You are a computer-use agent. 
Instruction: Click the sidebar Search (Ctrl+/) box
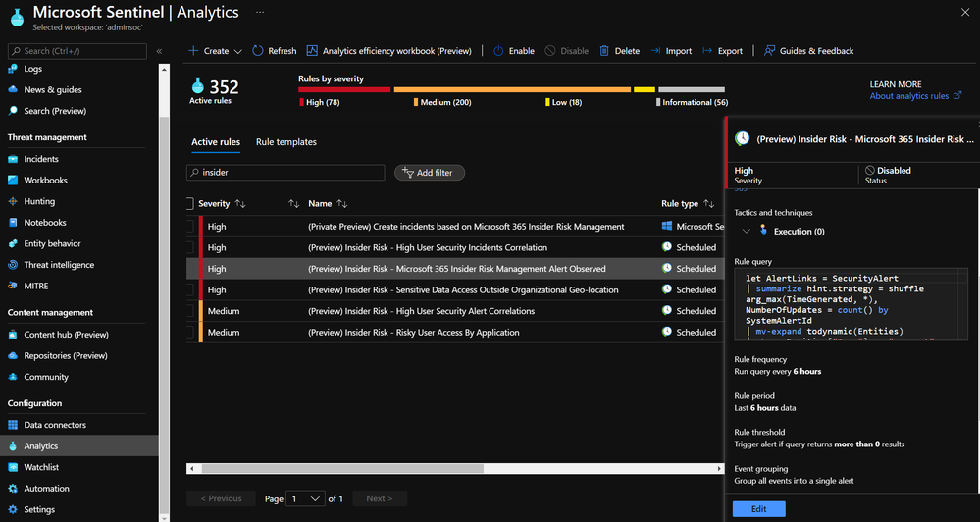[x=77, y=51]
